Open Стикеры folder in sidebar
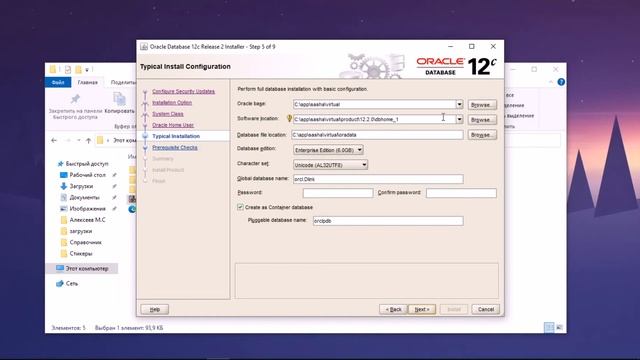 pos(81,253)
